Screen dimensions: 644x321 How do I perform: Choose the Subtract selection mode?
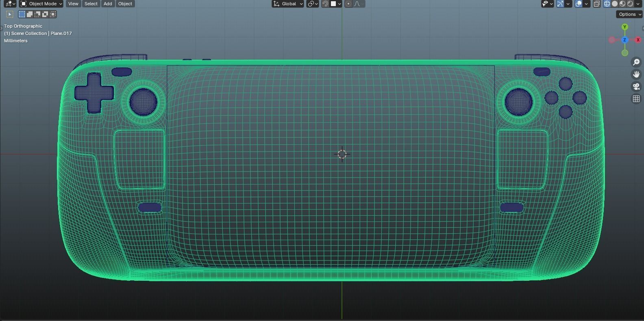coord(37,14)
